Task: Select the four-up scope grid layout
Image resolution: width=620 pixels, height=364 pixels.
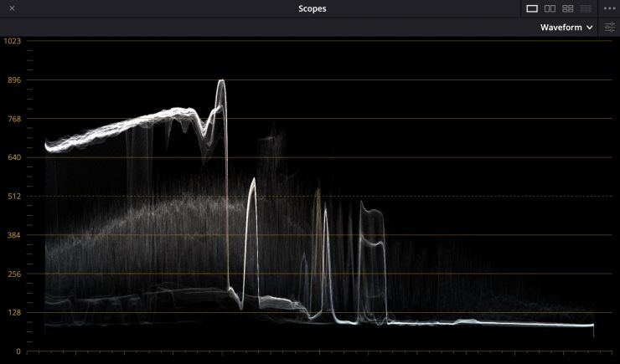Action: (568, 8)
